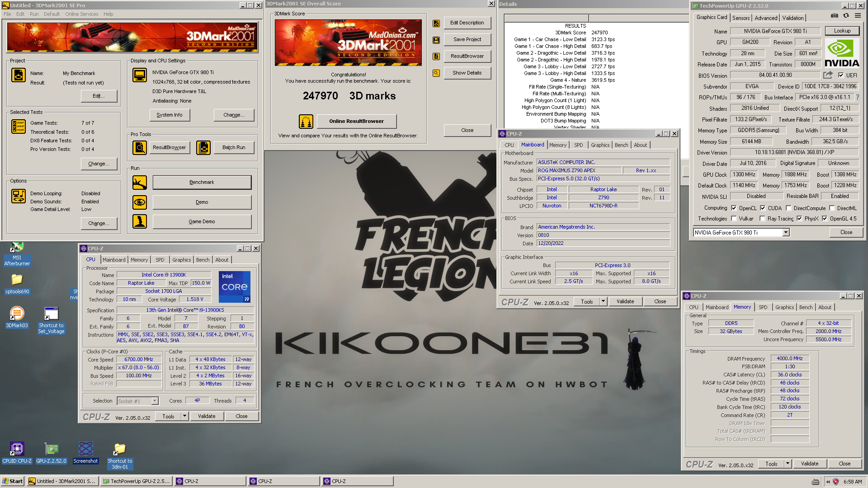The width and height of the screenshot is (868, 488).
Task: Click the Edit... button under Project
Action: pyautogui.click(x=99, y=96)
